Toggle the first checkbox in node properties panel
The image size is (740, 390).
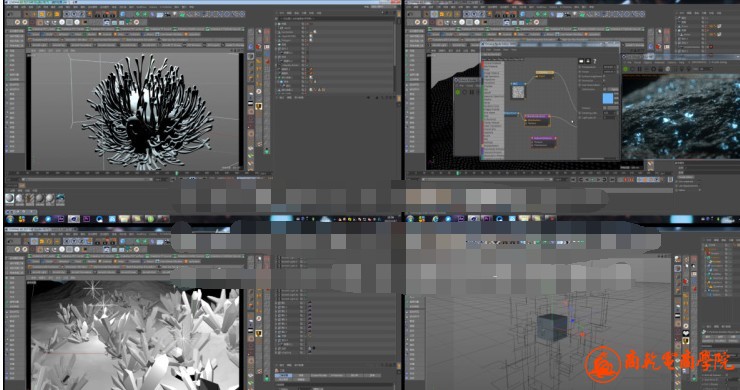click(x=605, y=76)
